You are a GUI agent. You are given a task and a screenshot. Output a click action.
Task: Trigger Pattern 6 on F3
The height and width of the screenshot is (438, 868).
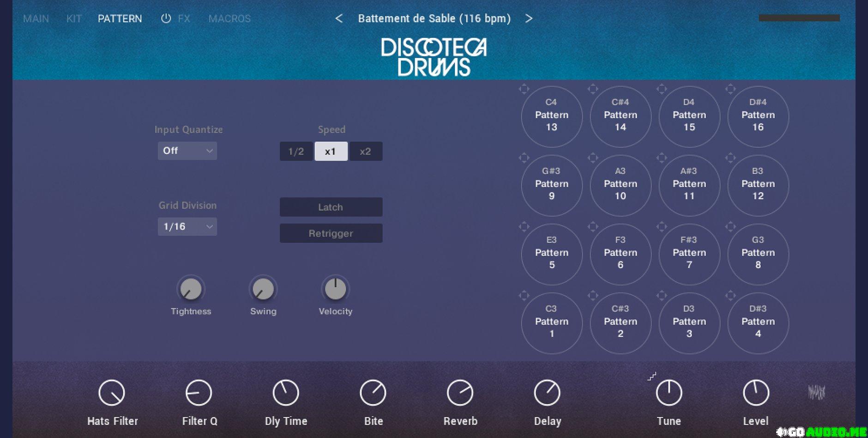[x=621, y=255]
